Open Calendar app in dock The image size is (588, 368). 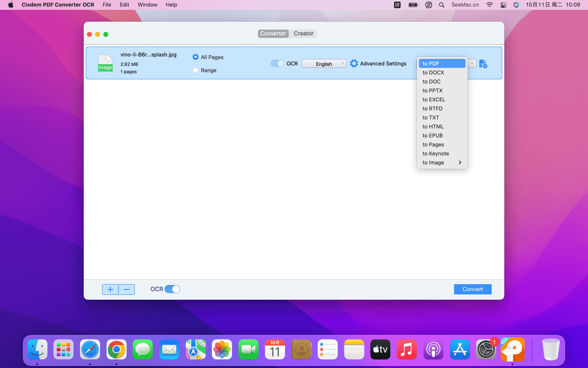275,350
